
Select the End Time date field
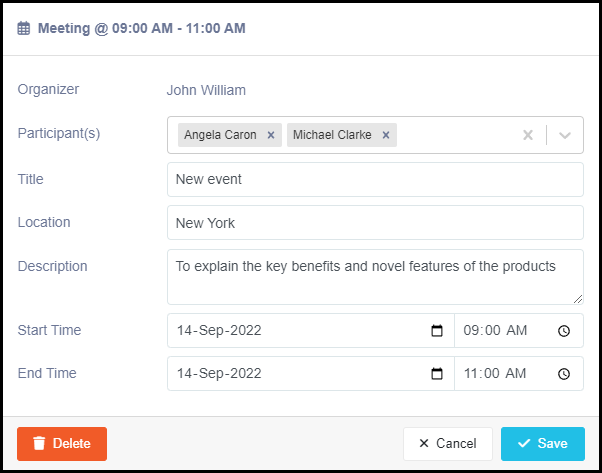(x=311, y=374)
